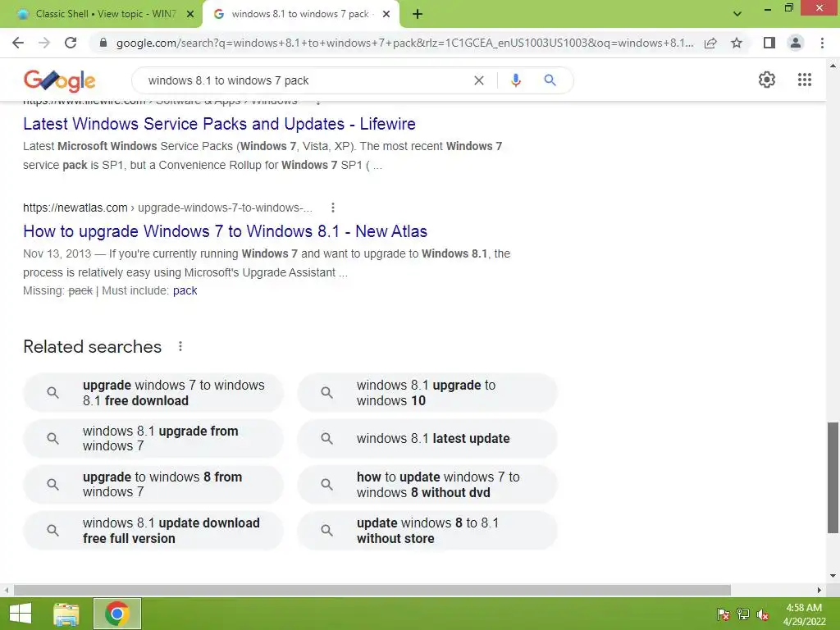Viewport: 840px width, 630px height.
Task: Click the muted volume tray icon
Action: [x=763, y=614]
